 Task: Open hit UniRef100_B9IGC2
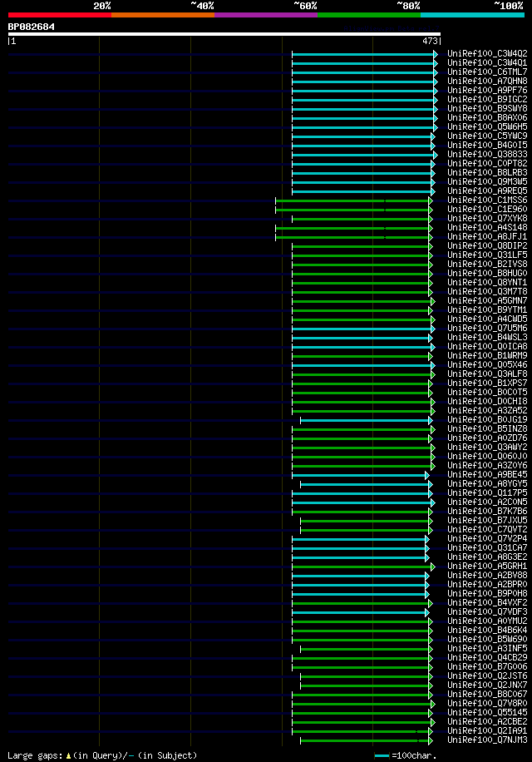[x=487, y=99]
